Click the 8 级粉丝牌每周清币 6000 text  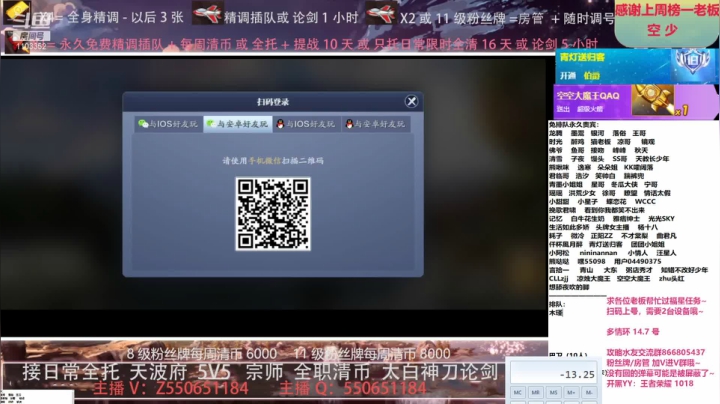coord(202,354)
